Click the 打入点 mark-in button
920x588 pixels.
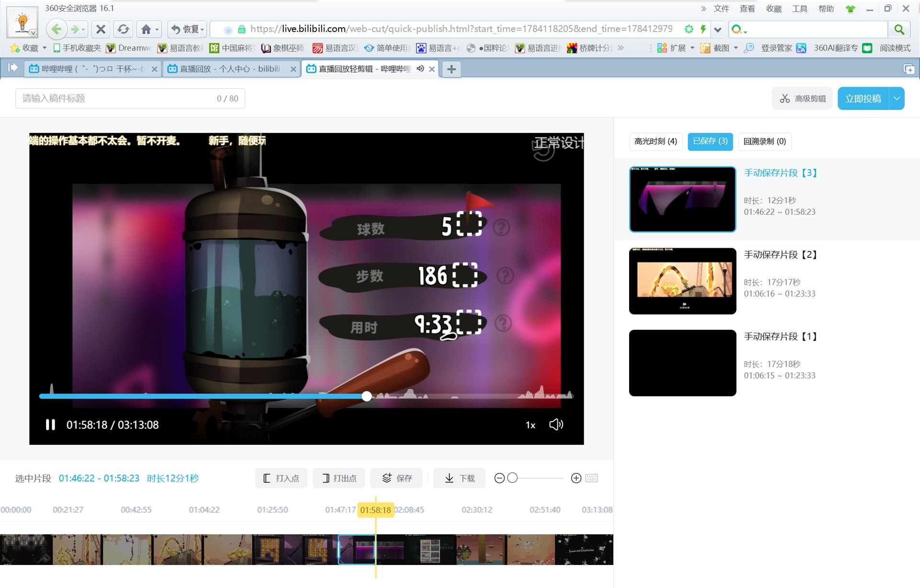click(x=282, y=478)
